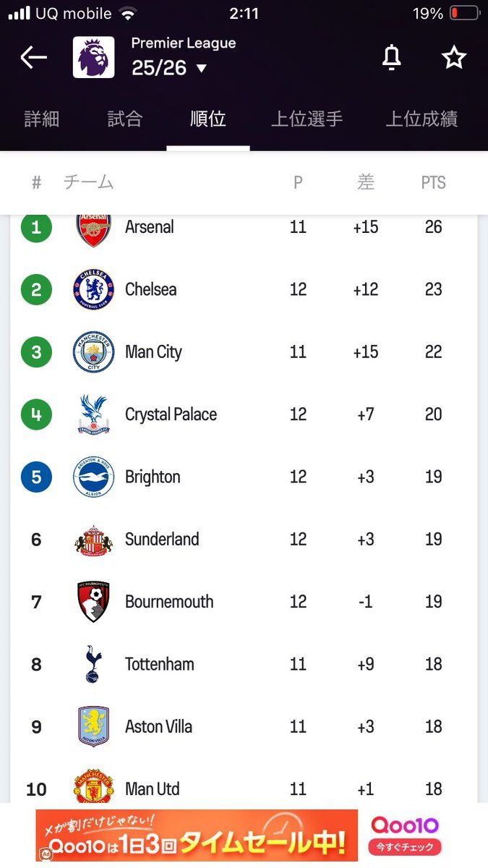Tap the Sunderland club crest

point(93,540)
